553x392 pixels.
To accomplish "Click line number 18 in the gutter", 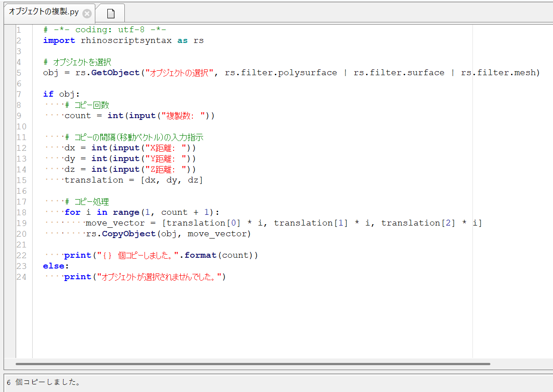I will coord(21,213).
